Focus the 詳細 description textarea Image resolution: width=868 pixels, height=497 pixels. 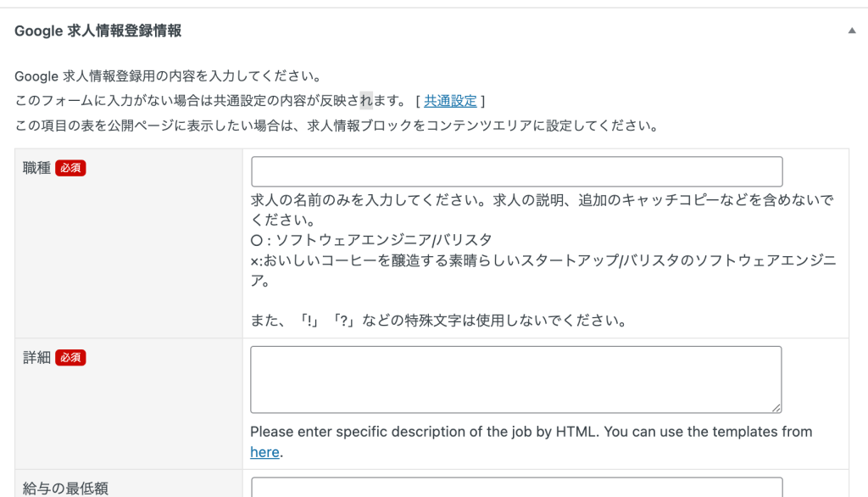tap(516, 380)
